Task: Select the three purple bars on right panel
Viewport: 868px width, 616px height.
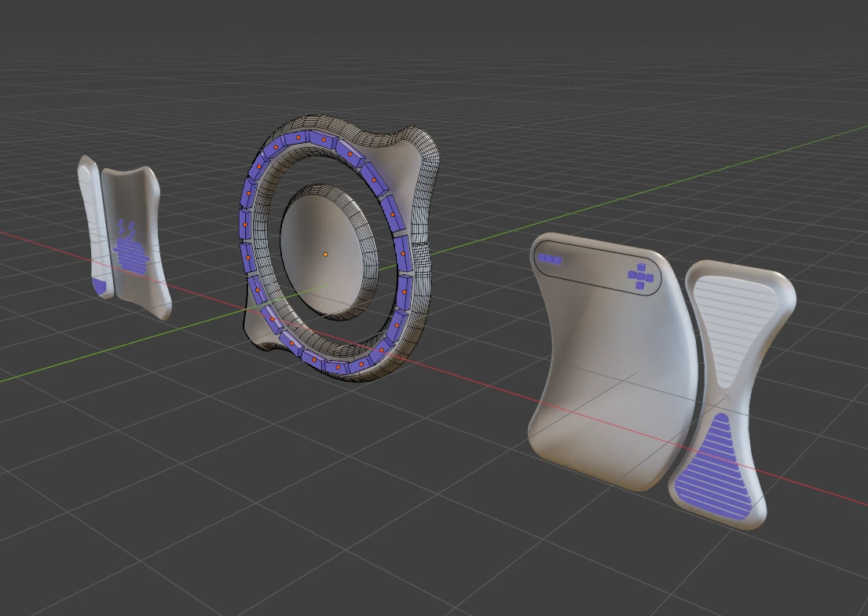Action: click(550, 258)
